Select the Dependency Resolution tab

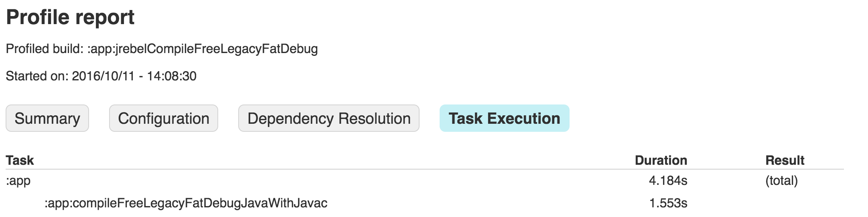(329, 119)
